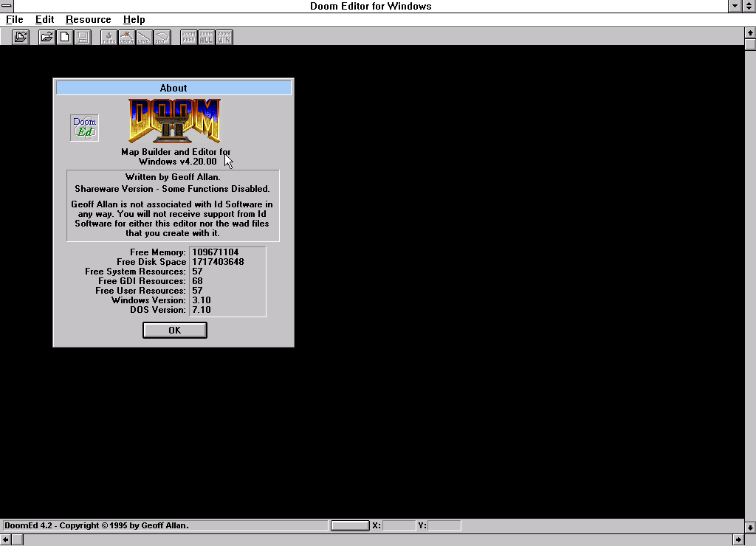Click the first open-WAD folder icon
The image size is (756, 546).
21,37
